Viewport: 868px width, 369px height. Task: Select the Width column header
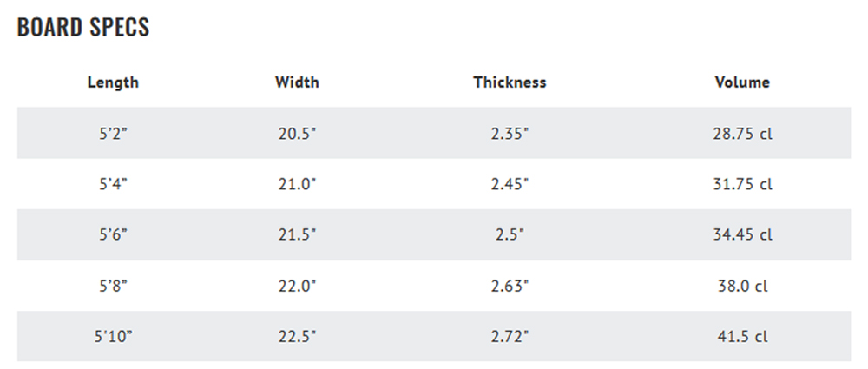tap(297, 82)
